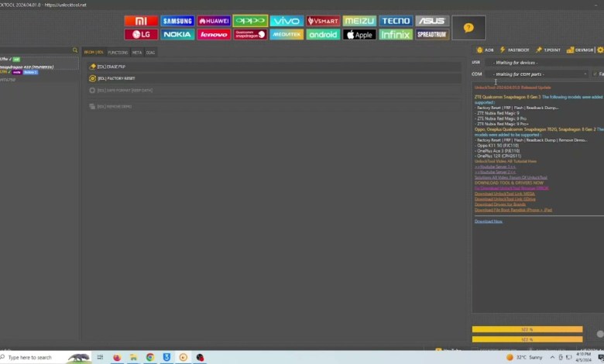Choose the Samsung brand logo
This screenshot has width=604, height=364.
[177, 21]
